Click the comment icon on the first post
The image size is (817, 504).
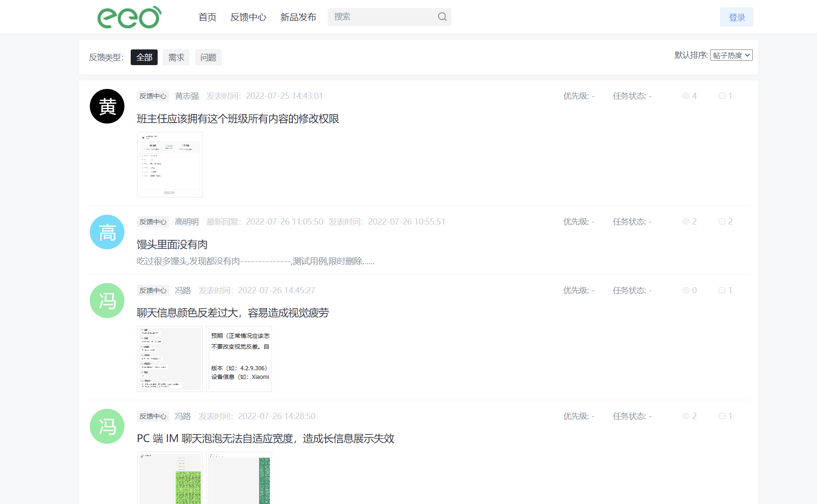(x=722, y=96)
